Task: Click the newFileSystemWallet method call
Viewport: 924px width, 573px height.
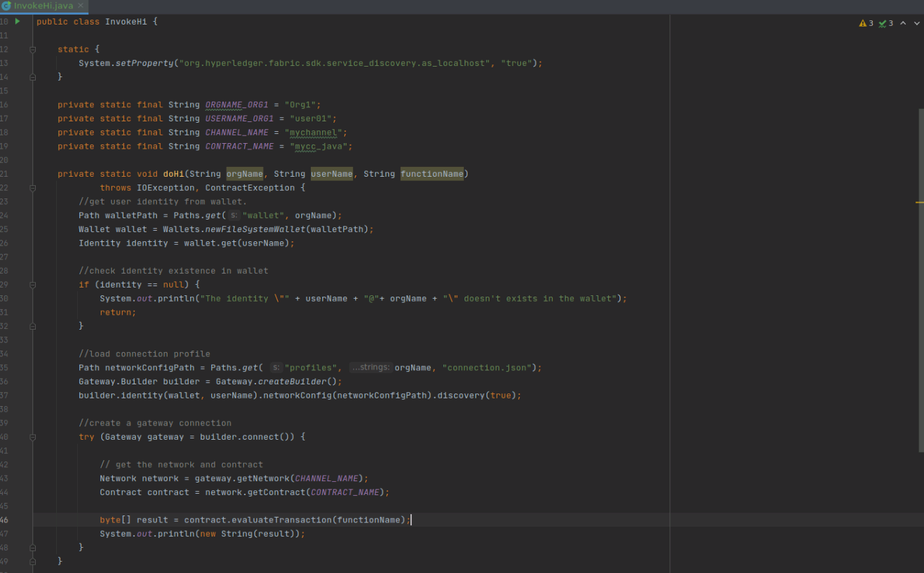Action: 255,229
